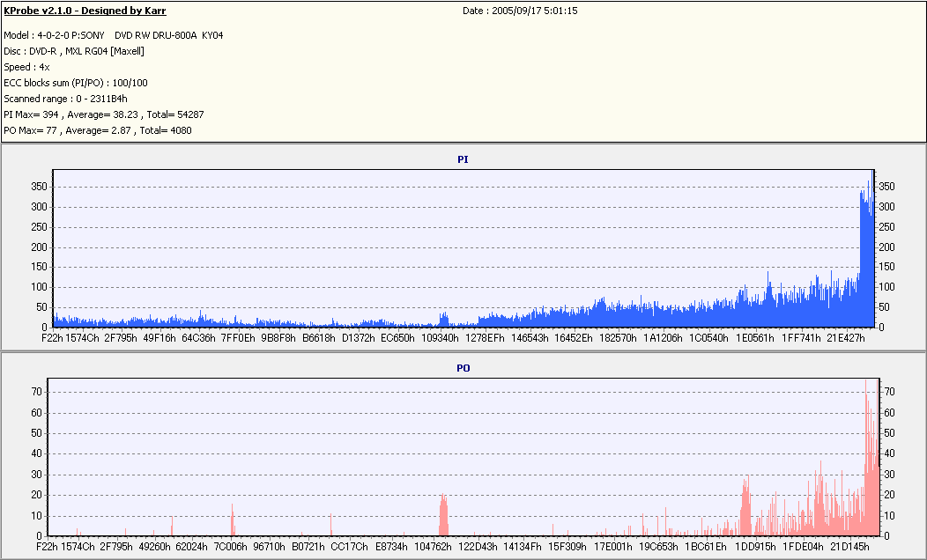Click '146543h' label under the PI chart
This screenshot has width=927, height=560.
pyautogui.click(x=530, y=338)
